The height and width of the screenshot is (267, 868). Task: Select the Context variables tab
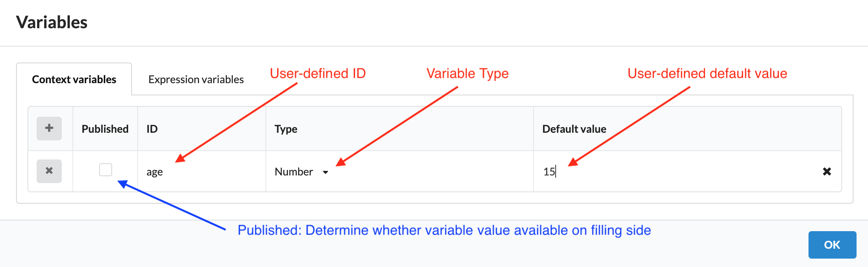point(74,79)
